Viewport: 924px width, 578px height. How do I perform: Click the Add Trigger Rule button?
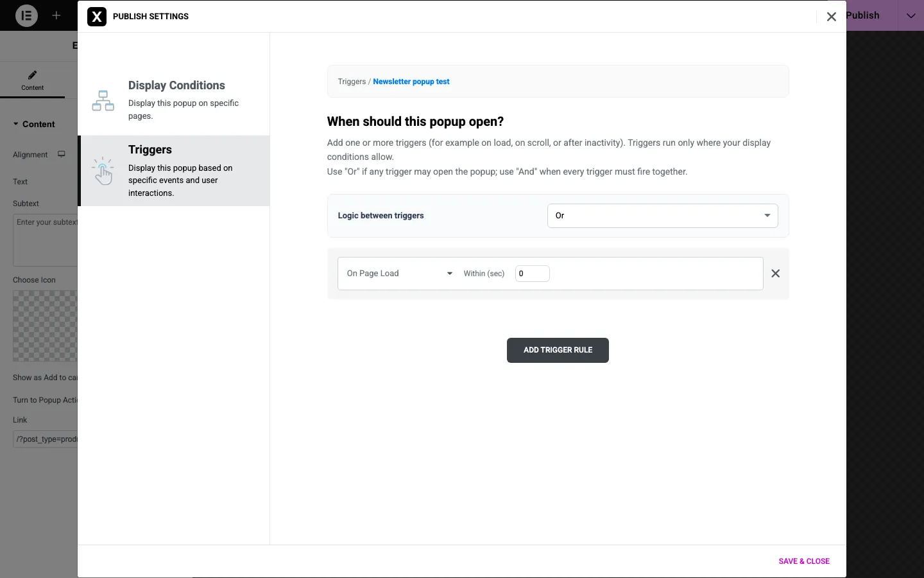coord(558,351)
